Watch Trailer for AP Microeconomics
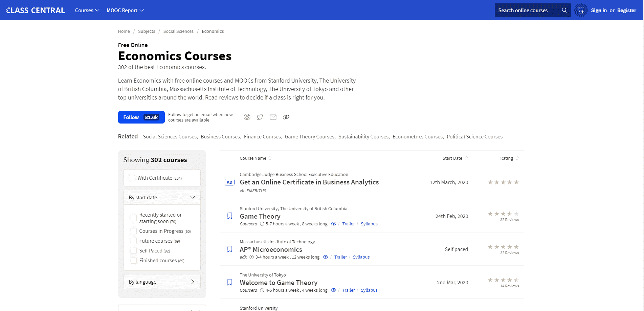 [x=340, y=257]
